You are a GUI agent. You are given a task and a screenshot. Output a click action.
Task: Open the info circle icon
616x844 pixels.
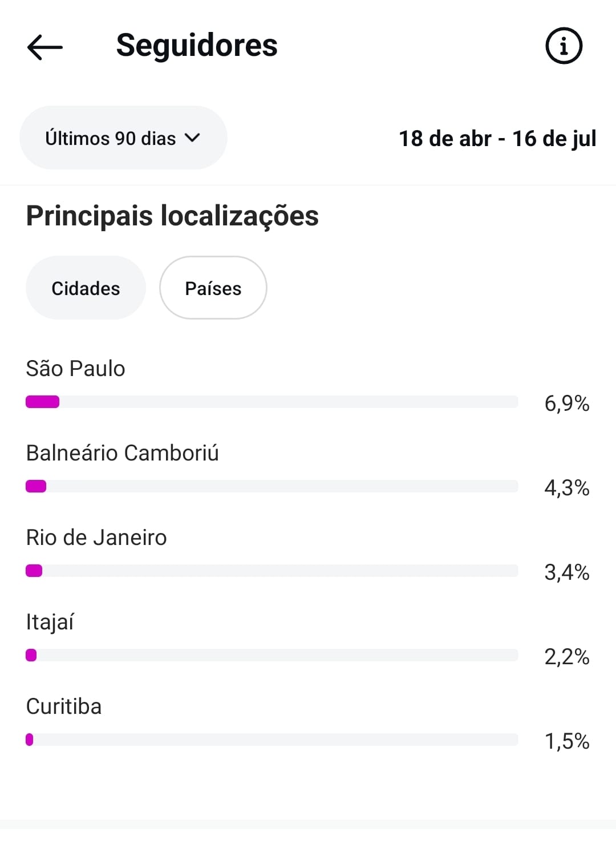564,46
